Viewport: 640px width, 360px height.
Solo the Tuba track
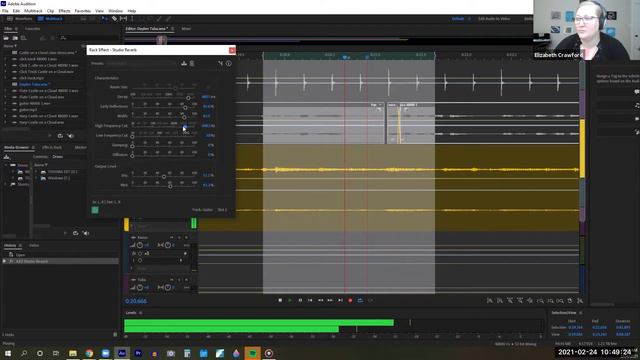click(179, 280)
